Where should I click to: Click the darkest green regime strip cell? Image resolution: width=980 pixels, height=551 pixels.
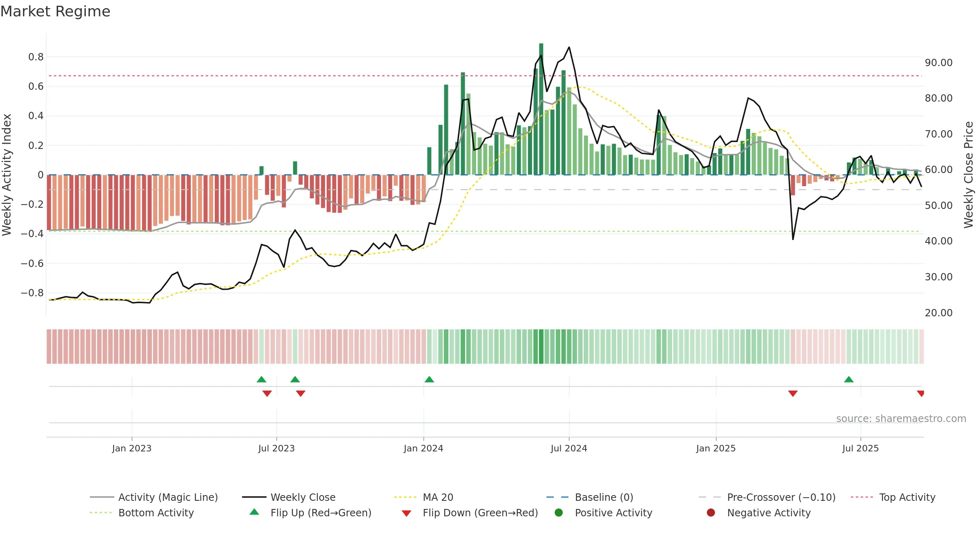pyautogui.click(x=541, y=347)
